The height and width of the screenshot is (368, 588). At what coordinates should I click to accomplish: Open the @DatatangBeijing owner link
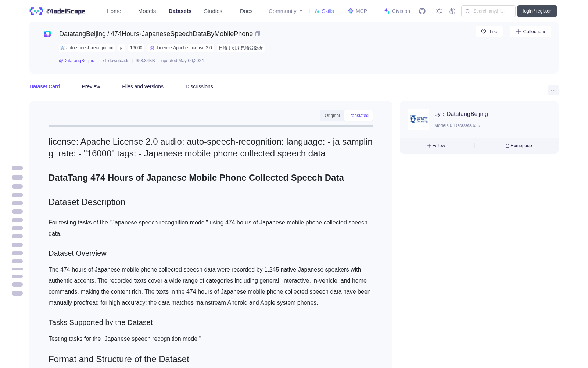(x=76, y=61)
